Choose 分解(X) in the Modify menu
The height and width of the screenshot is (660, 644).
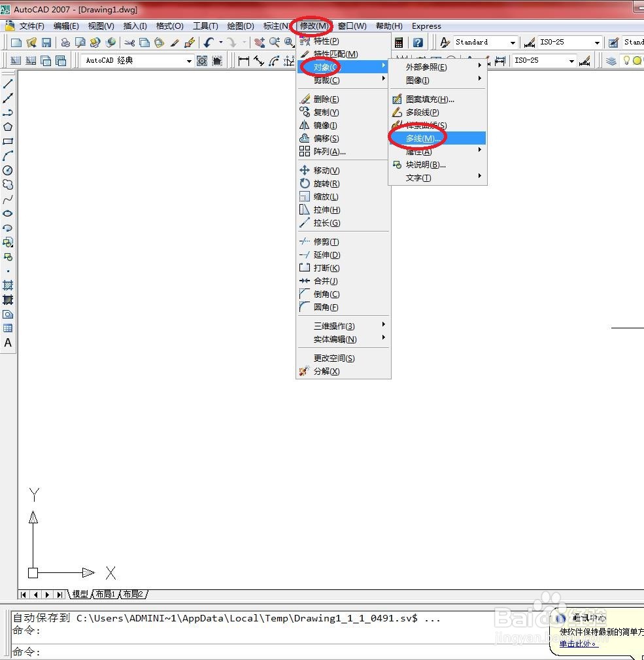click(x=343, y=371)
